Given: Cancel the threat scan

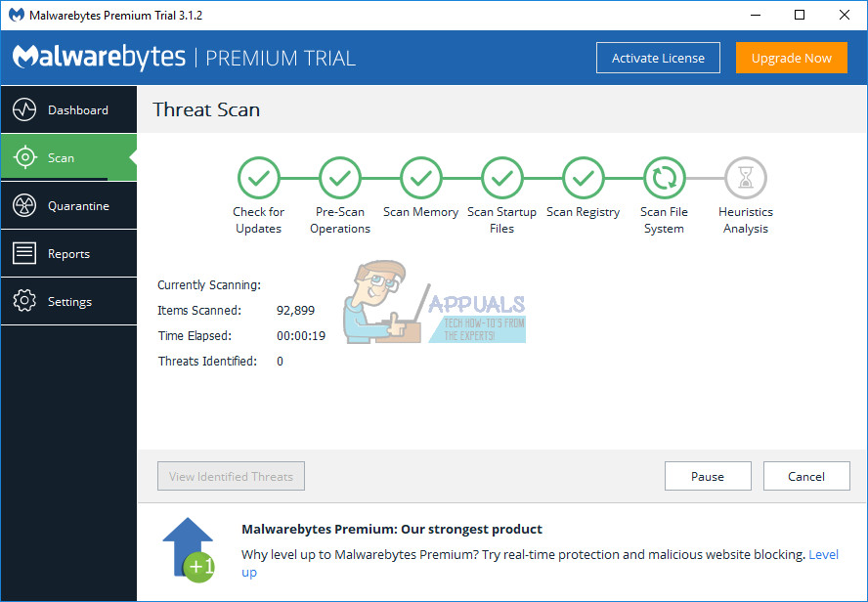Looking at the screenshot, I should [x=806, y=476].
